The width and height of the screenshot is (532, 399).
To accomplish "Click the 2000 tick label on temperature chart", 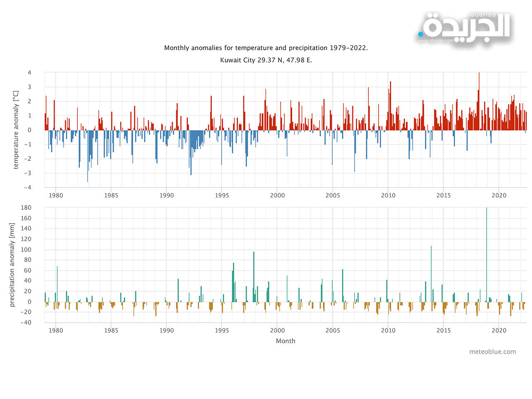I will [277, 195].
